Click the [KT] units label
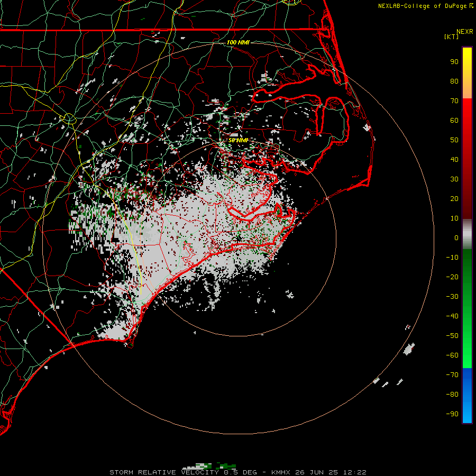Image resolution: width=476 pixels, height=476 pixels. click(452, 36)
